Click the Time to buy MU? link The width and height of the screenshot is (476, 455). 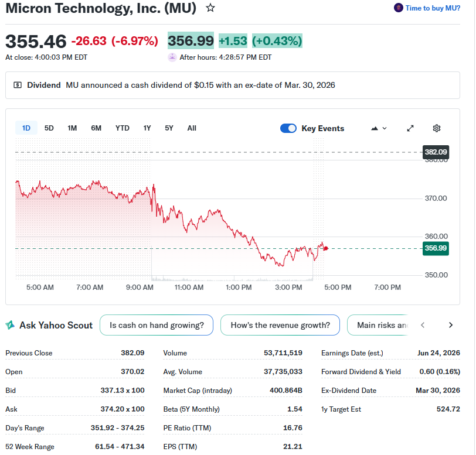tap(433, 8)
